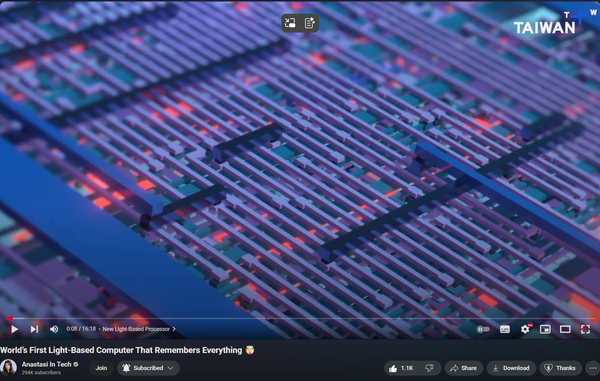
Task: Mute the video volume
Action: click(54, 329)
